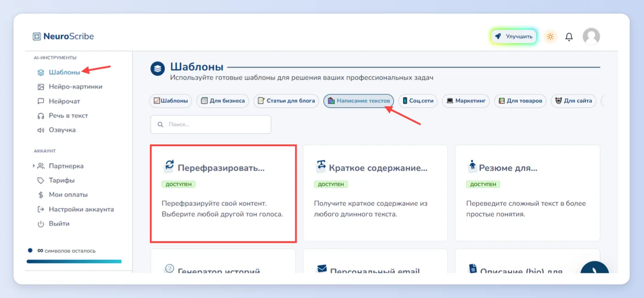Select the Для бизнеса category tab

(x=223, y=101)
